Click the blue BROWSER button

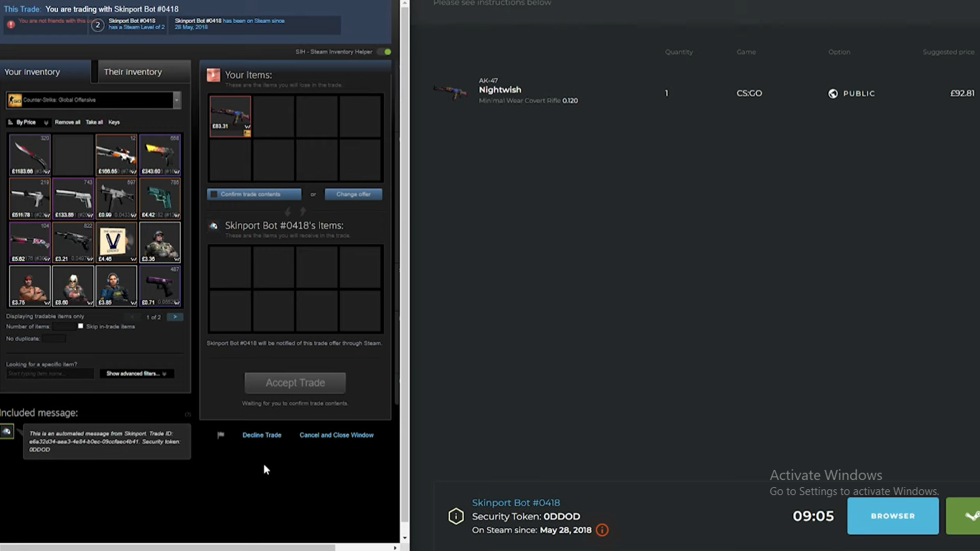click(892, 516)
